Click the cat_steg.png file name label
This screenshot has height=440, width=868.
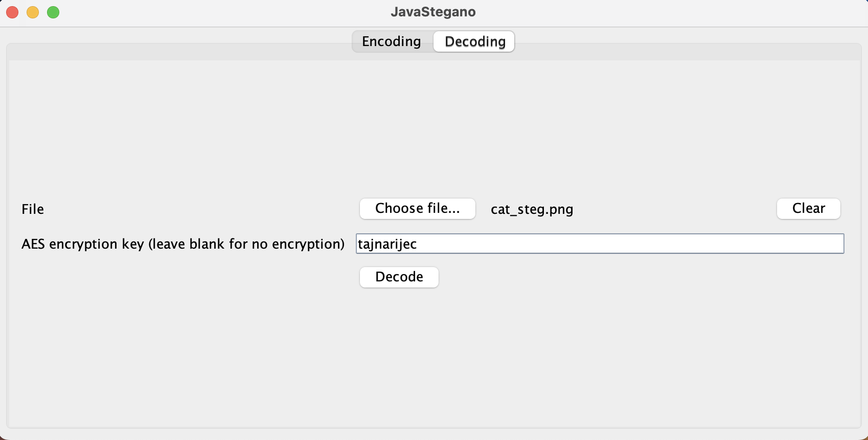[532, 209]
